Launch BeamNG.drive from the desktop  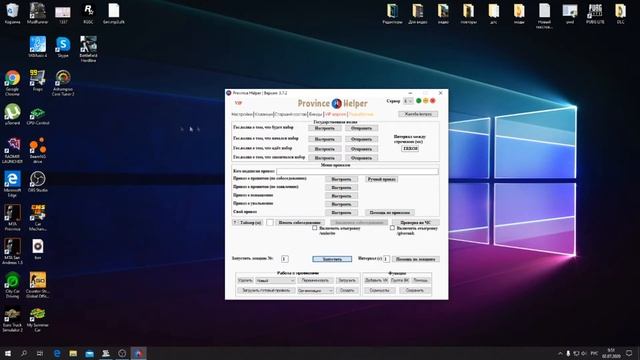coord(38,150)
